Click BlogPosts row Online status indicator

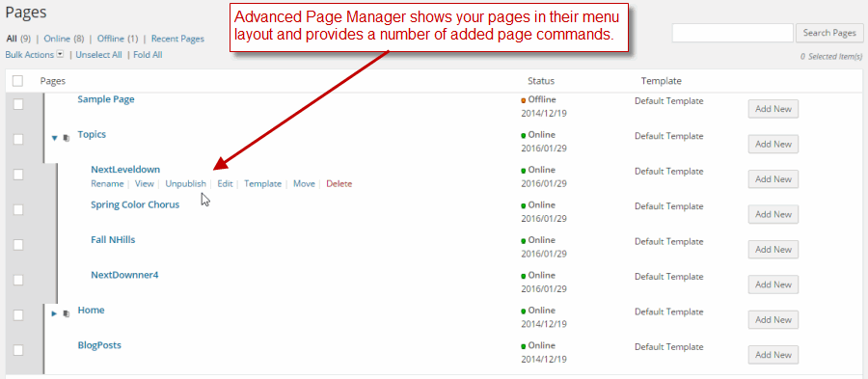coord(538,345)
